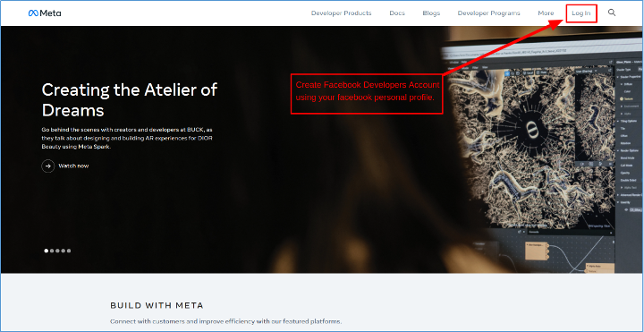Click the Log In link
Viewport: 644px width, 332px height.
(x=581, y=13)
